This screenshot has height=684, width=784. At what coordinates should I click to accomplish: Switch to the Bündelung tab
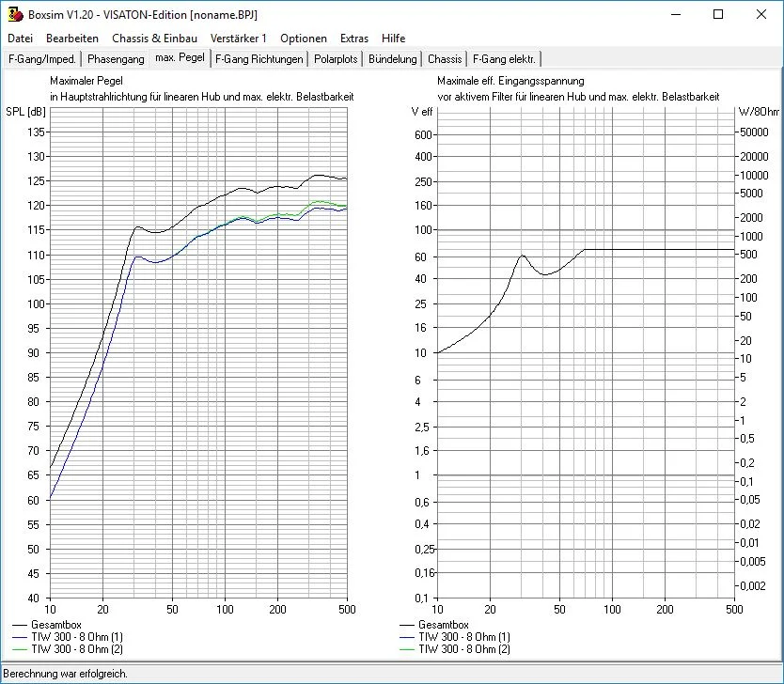tap(393, 59)
